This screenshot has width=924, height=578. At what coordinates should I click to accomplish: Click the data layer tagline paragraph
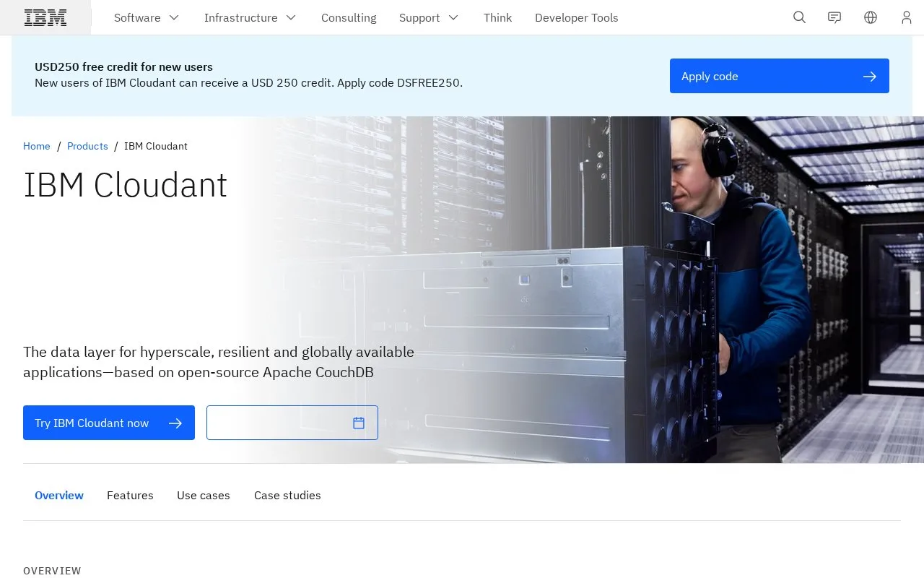[219, 362]
